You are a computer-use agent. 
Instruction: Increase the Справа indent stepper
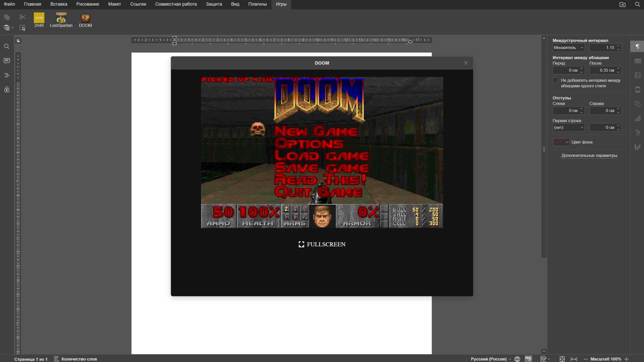coord(618,109)
